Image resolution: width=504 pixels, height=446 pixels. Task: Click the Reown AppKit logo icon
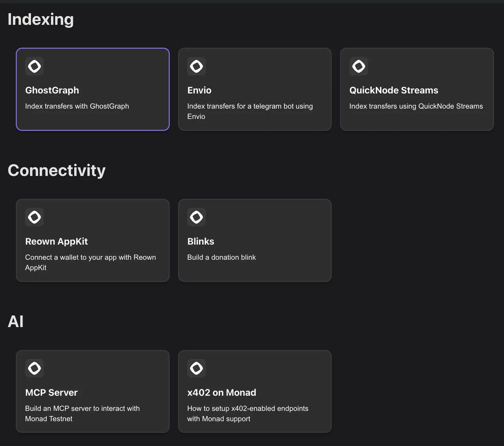click(x=34, y=217)
